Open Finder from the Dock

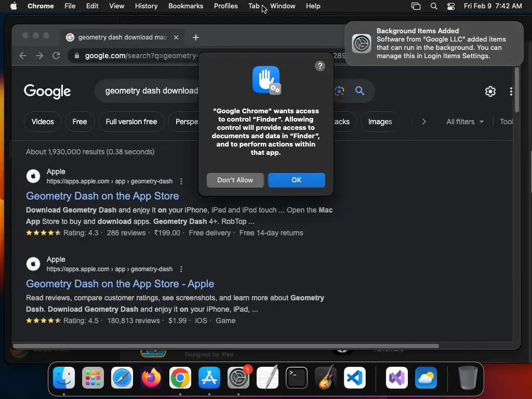coord(64,378)
